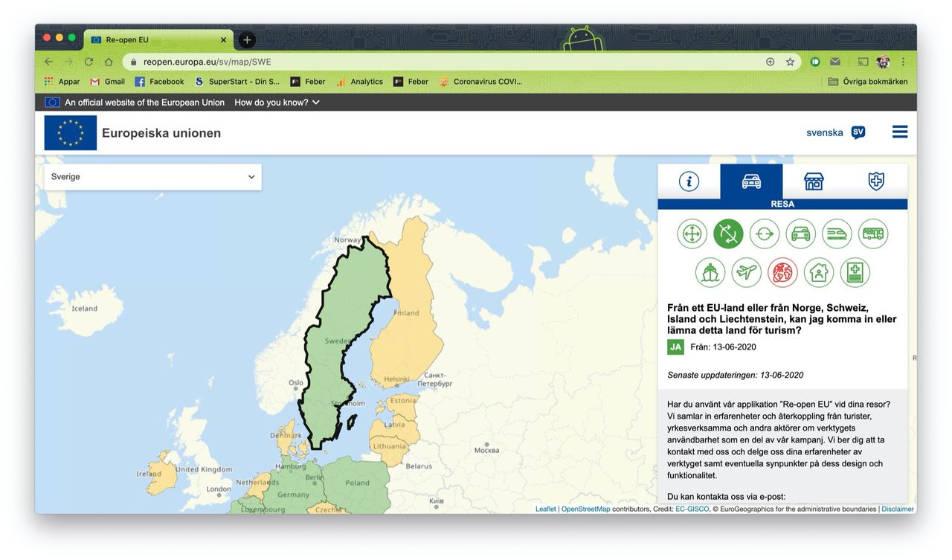Open the Disclaimer link

[898, 509]
